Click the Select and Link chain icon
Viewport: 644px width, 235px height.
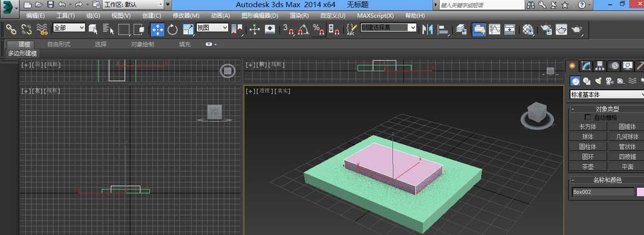[x=11, y=30]
